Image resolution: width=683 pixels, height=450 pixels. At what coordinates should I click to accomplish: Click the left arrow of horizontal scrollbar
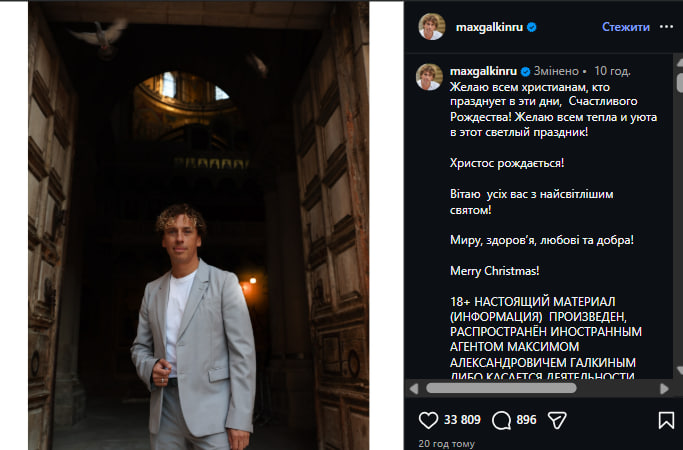point(413,387)
